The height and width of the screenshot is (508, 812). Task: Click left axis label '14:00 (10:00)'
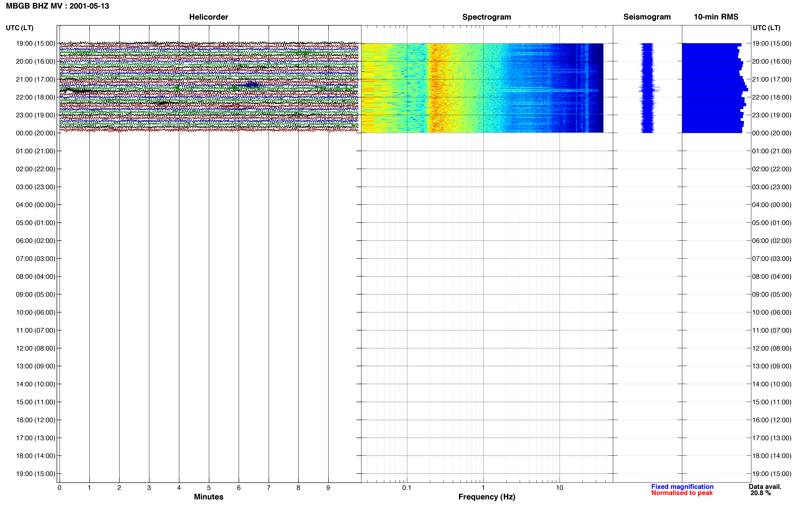[x=36, y=384]
